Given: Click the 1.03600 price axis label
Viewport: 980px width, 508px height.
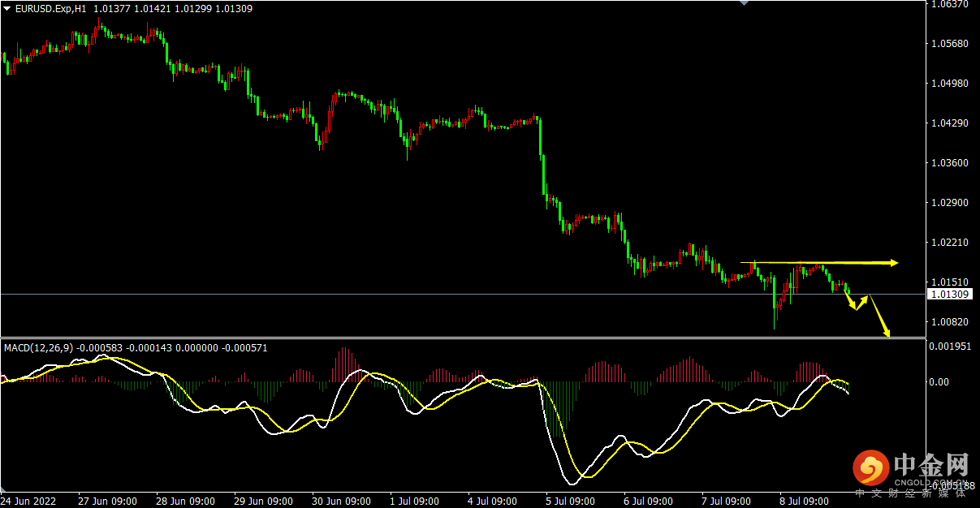Looking at the screenshot, I should point(951,163).
